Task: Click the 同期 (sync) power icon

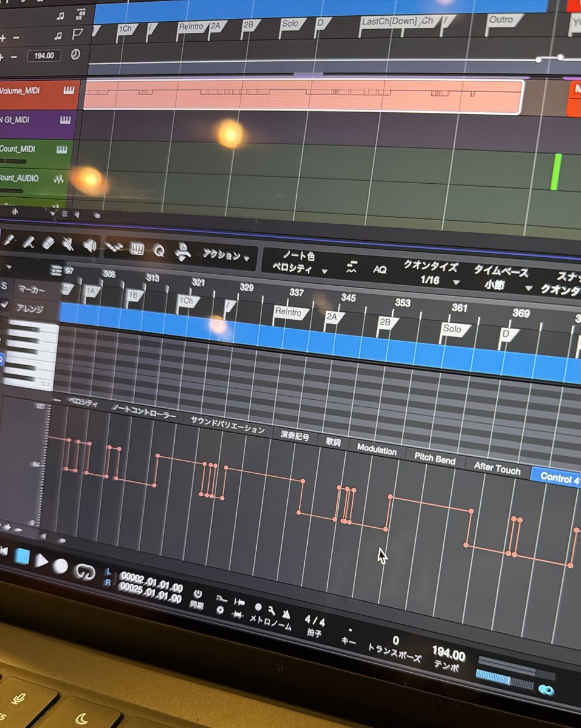Action: coord(197,593)
